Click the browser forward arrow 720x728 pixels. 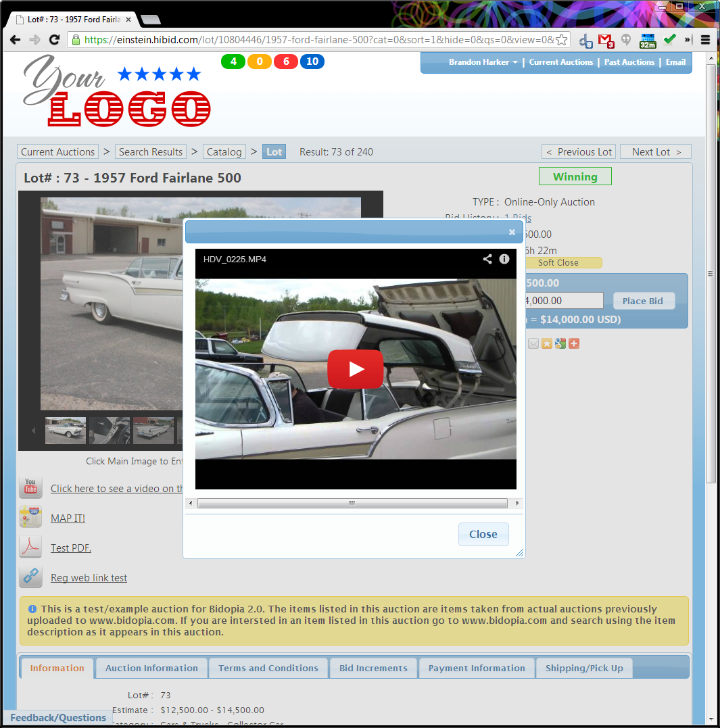point(34,40)
